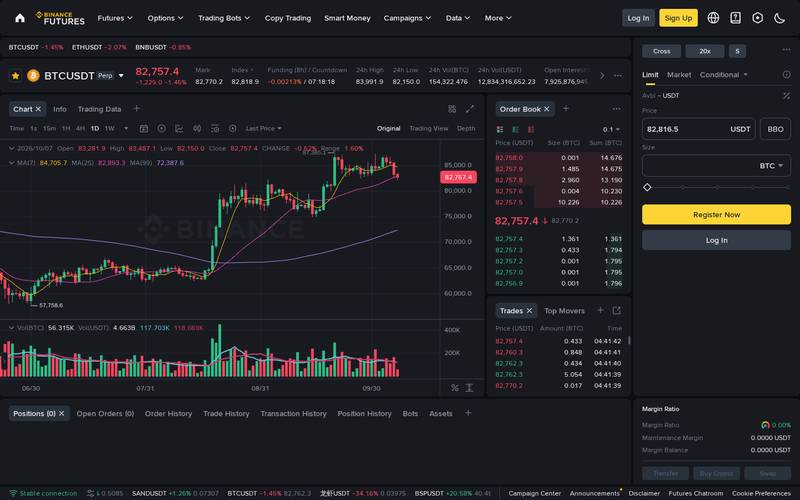Viewport: 800px width, 500px height.
Task: Click the BBO button
Action: tap(775, 129)
